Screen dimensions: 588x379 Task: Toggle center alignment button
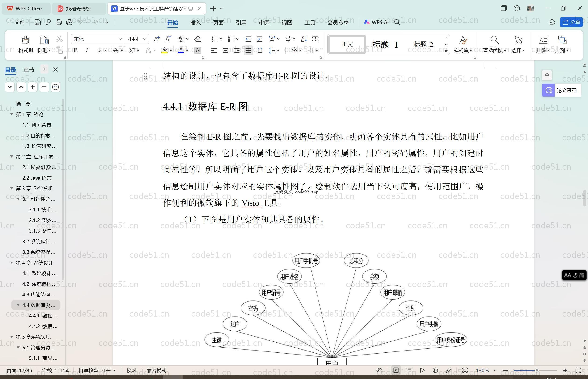click(x=225, y=50)
